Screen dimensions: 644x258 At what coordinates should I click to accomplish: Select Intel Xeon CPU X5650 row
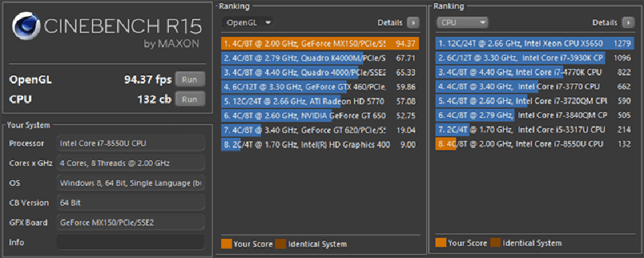[535, 44]
